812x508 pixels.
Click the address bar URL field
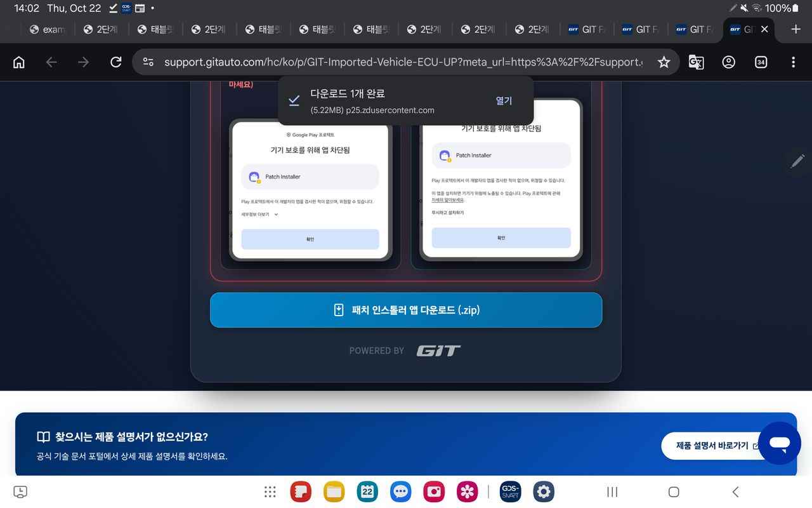tap(403, 62)
